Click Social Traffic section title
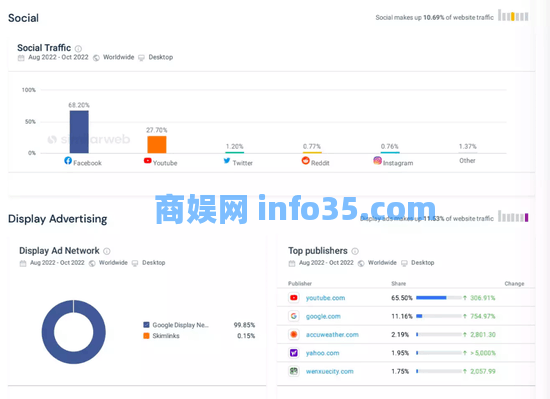The height and width of the screenshot is (399, 550). pyautogui.click(x=44, y=48)
